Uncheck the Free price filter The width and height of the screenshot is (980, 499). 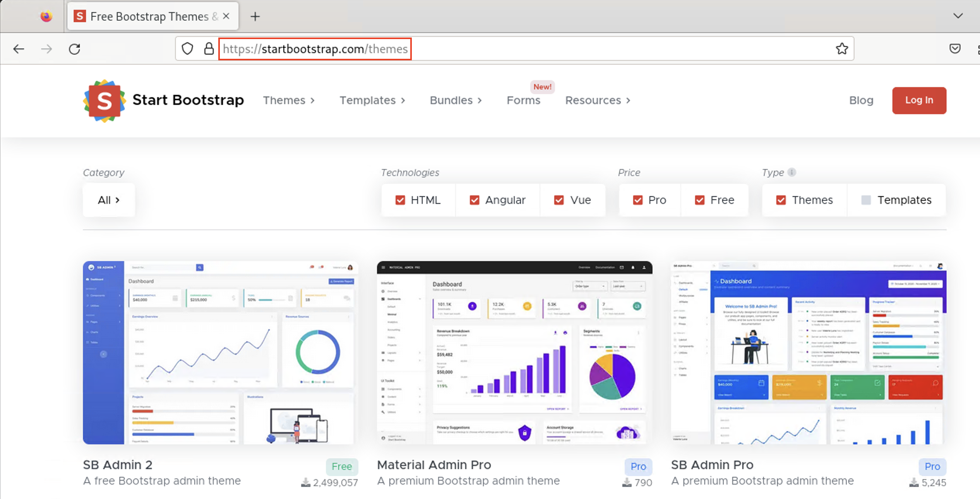pos(699,200)
